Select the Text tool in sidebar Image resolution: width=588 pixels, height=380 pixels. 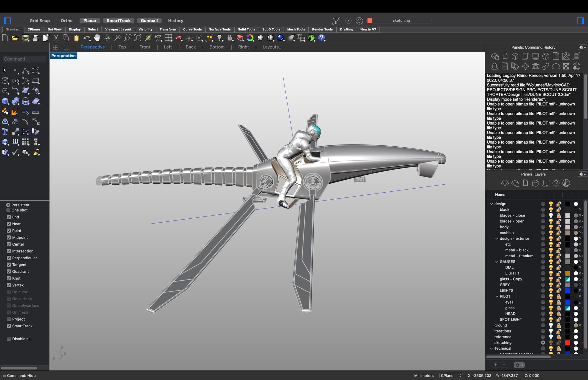coord(5,132)
